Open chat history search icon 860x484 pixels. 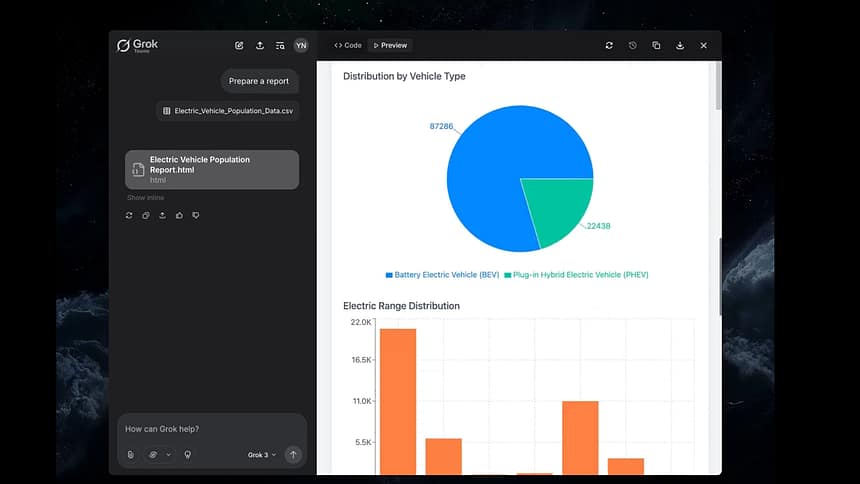pos(280,45)
